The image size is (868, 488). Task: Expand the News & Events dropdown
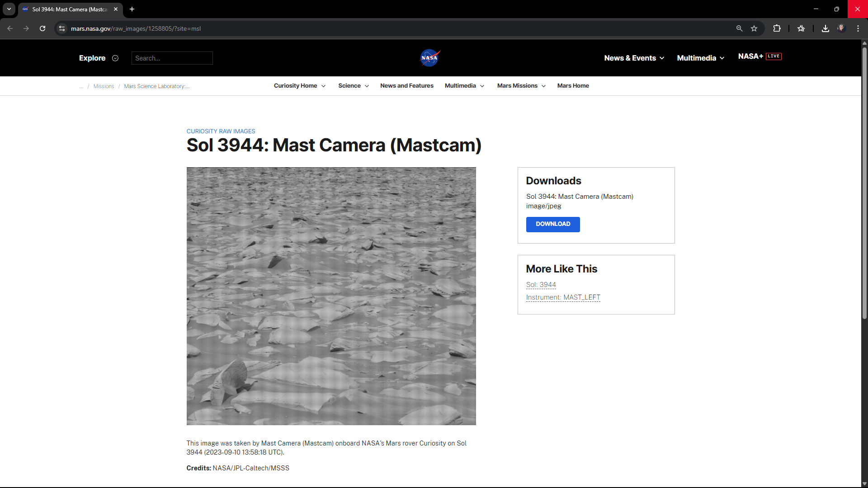tap(634, 58)
